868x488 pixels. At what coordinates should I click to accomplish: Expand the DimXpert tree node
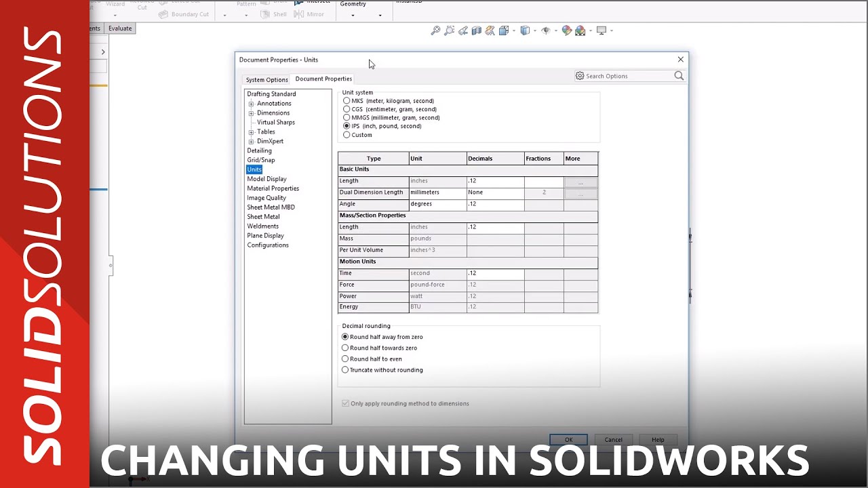251,142
